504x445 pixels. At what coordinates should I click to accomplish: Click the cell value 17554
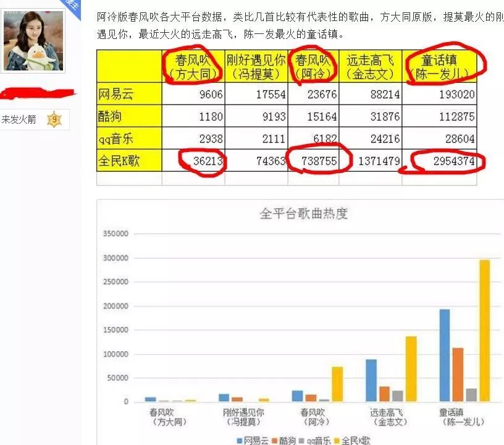[x=271, y=94]
